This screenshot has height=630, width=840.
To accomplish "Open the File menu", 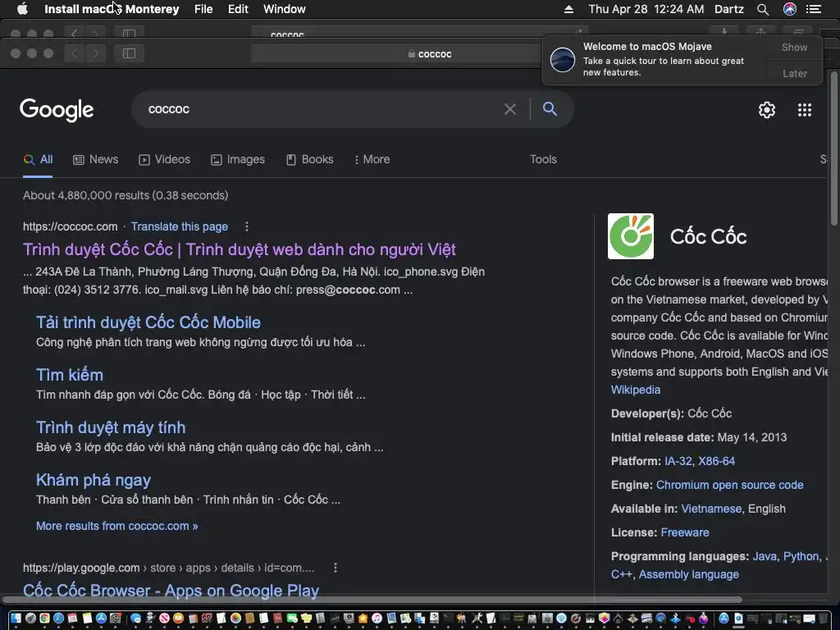I will point(203,9).
